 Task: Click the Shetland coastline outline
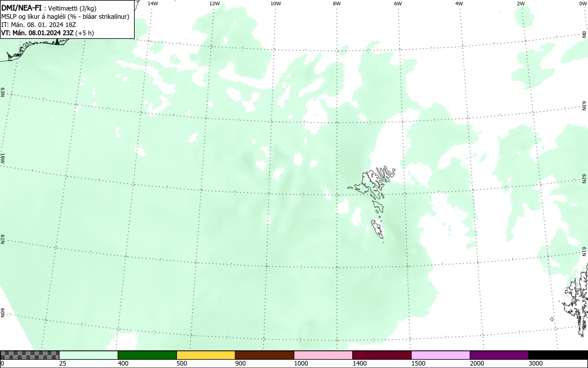(576, 300)
